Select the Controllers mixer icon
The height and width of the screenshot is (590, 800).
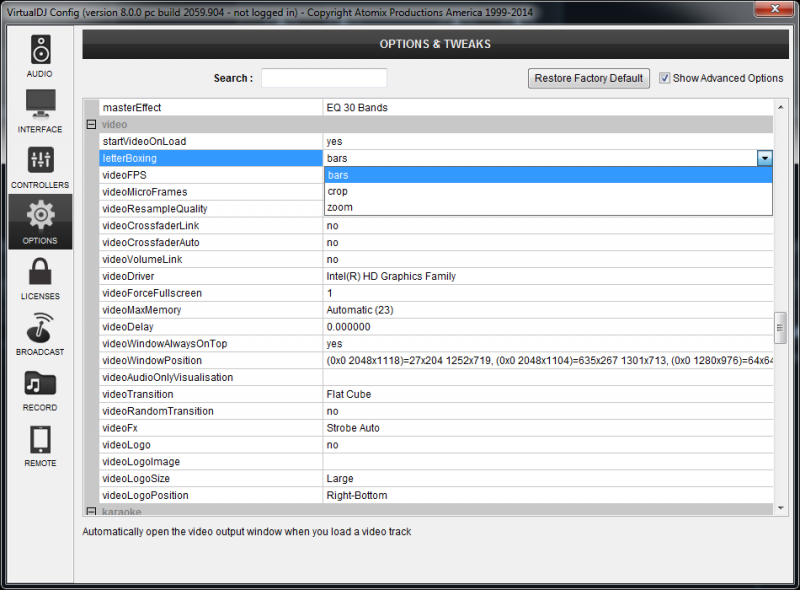[40, 160]
